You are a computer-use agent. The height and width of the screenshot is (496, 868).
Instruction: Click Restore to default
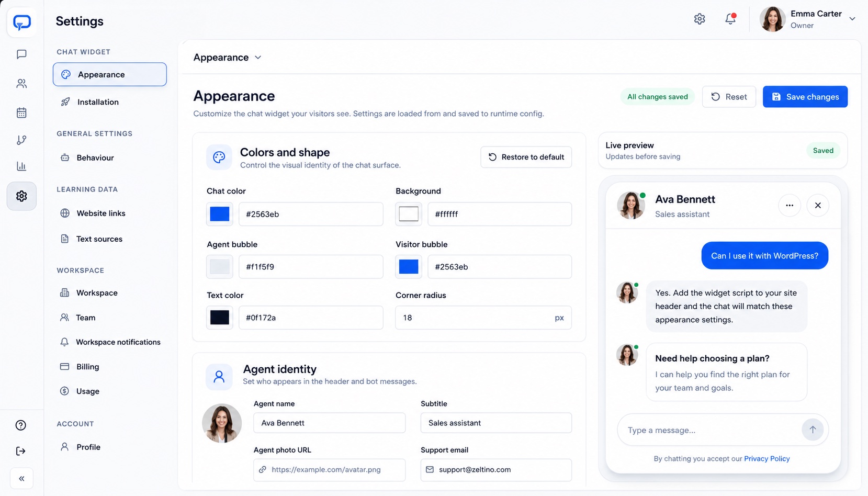(x=526, y=157)
